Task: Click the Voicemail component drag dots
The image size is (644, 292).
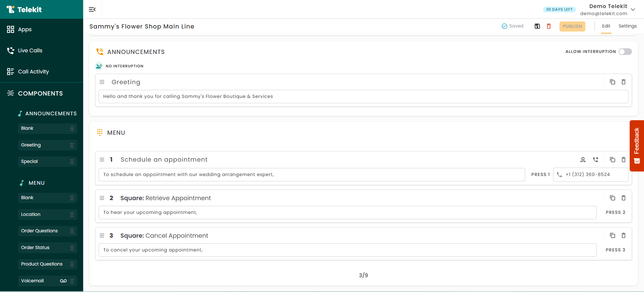Action: tap(72, 281)
